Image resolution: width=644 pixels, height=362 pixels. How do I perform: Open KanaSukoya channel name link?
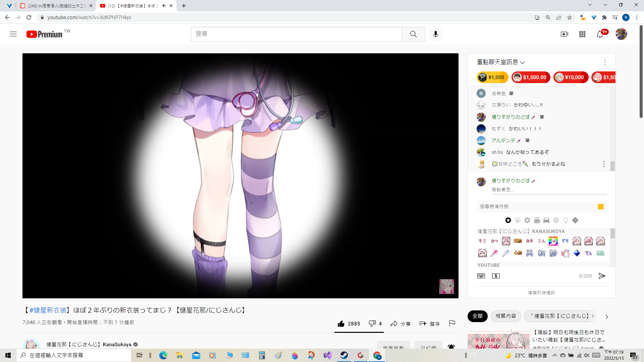89,345
